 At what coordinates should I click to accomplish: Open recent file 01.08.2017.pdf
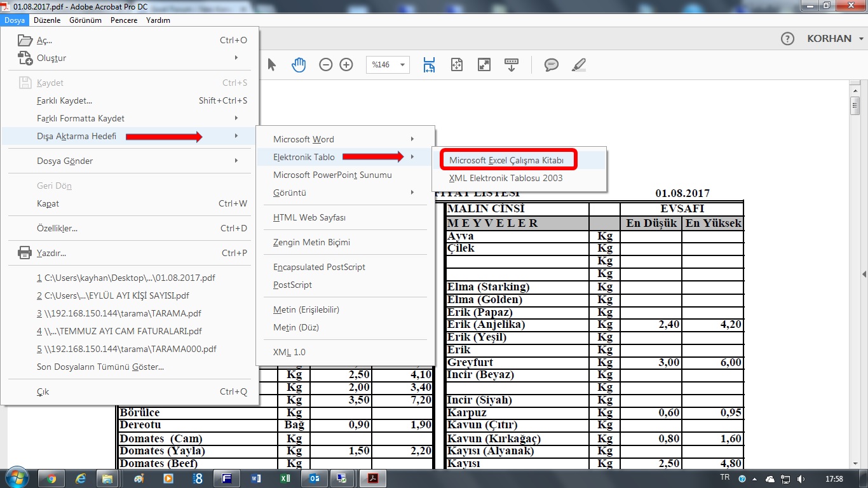130,278
